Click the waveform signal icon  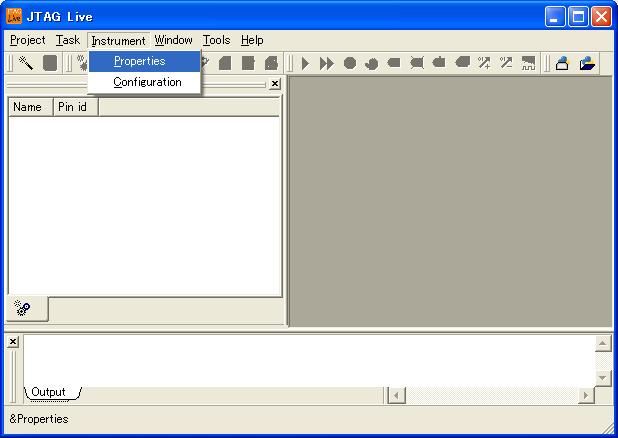pos(529,63)
